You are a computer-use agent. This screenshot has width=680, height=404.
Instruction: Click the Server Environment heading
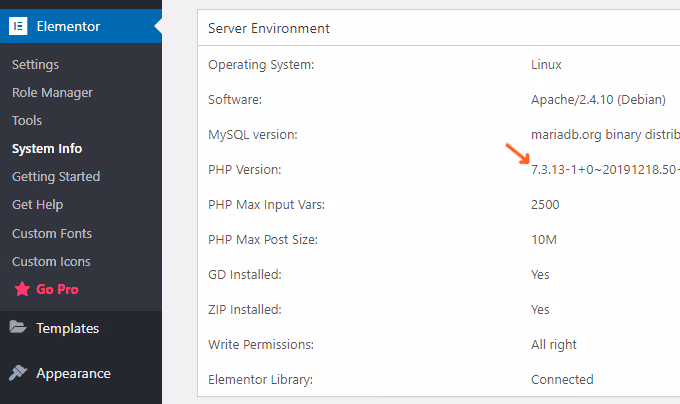pos(269,28)
